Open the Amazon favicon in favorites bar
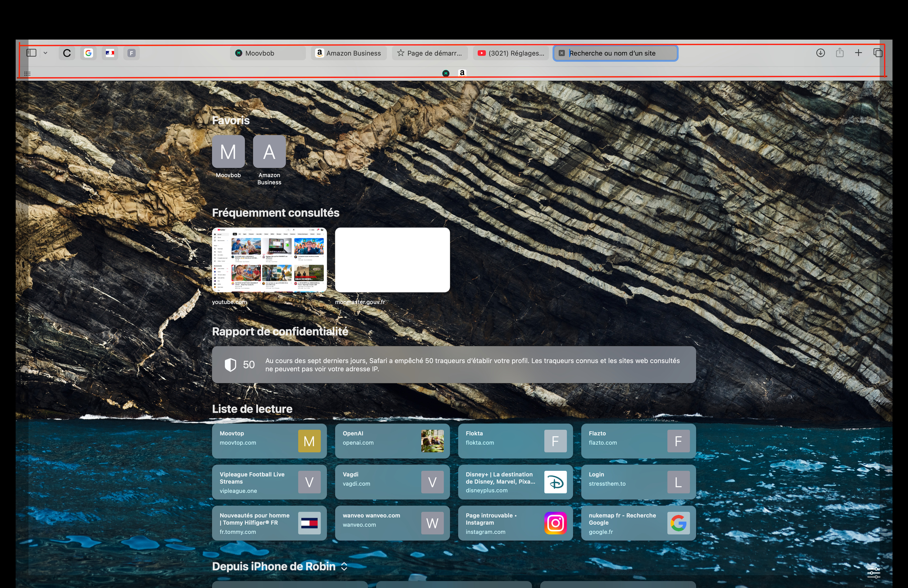The width and height of the screenshot is (908, 588). 462,73
